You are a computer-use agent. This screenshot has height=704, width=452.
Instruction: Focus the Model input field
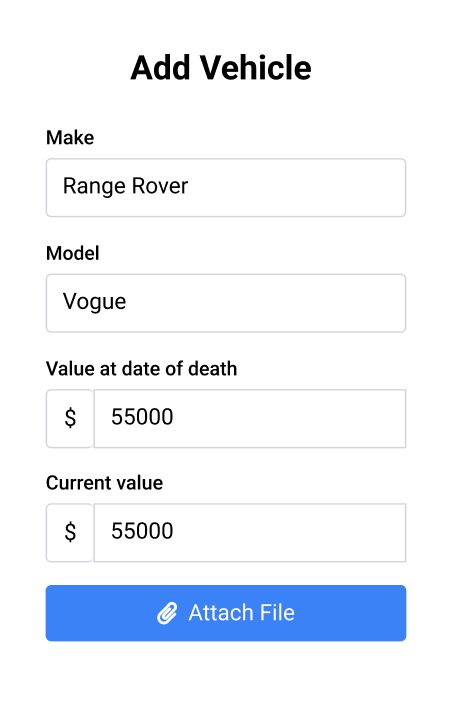[x=226, y=303]
